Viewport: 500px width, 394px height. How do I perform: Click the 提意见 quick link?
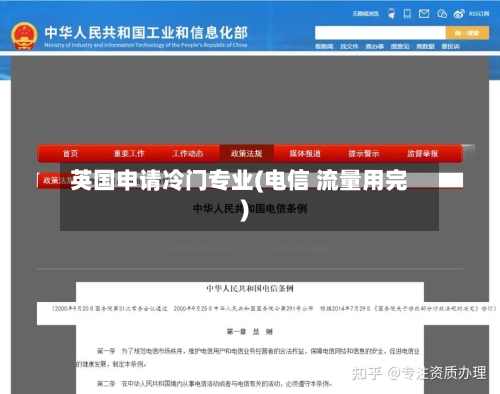point(400,46)
